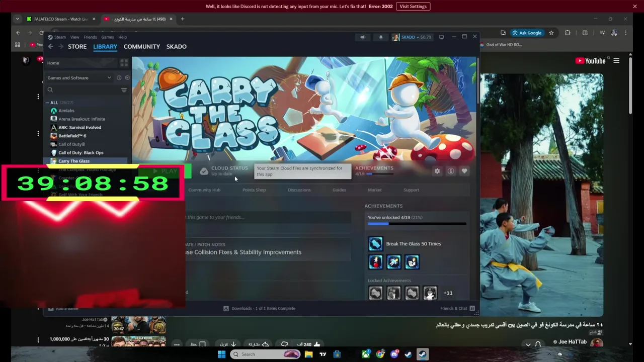Select the LIBRARY tab
Viewport: 644px width, 362px height.
105,47
